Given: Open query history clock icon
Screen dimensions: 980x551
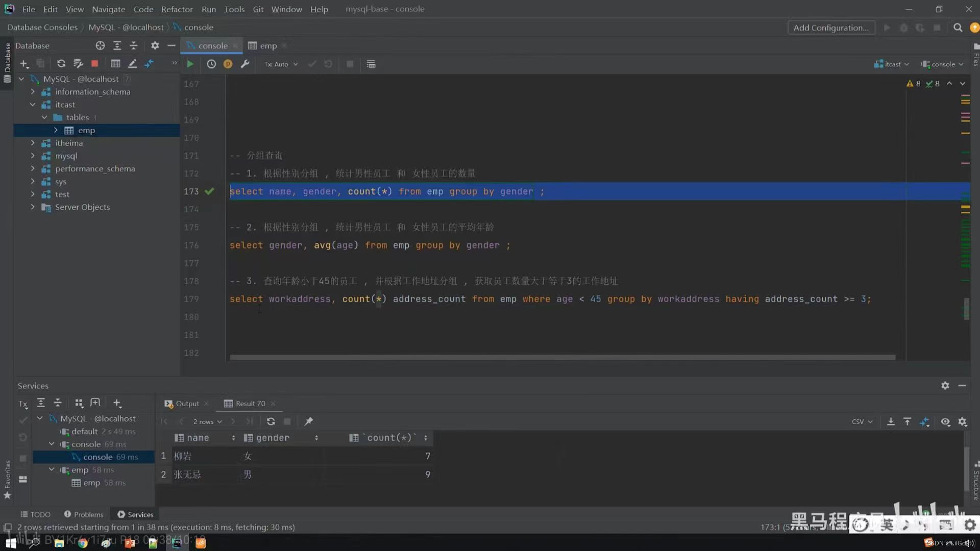Looking at the screenshot, I should [x=211, y=64].
